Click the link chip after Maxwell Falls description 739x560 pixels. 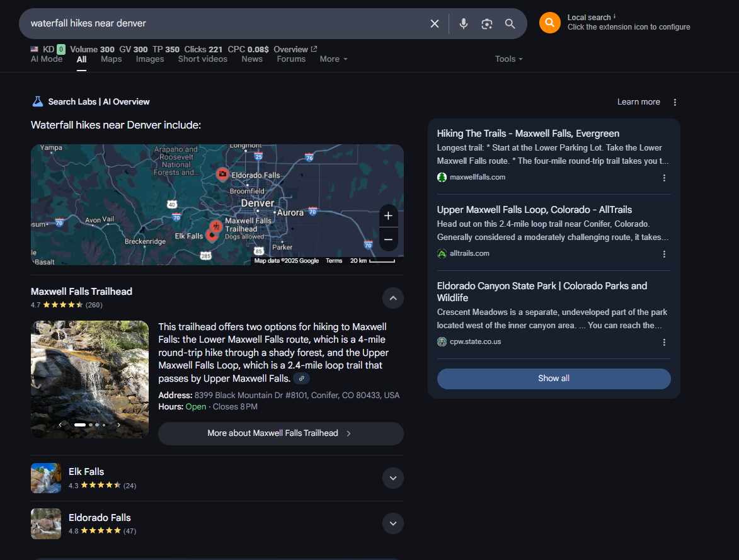coord(302,379)
